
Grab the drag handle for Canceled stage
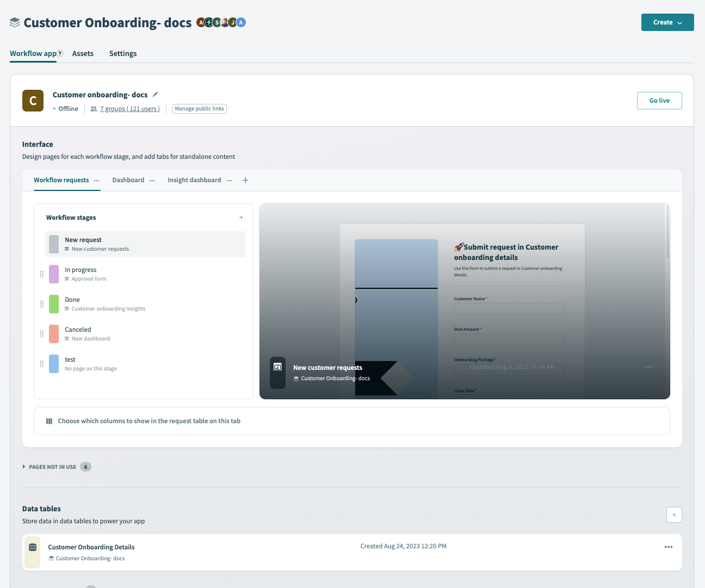[42, 334]
